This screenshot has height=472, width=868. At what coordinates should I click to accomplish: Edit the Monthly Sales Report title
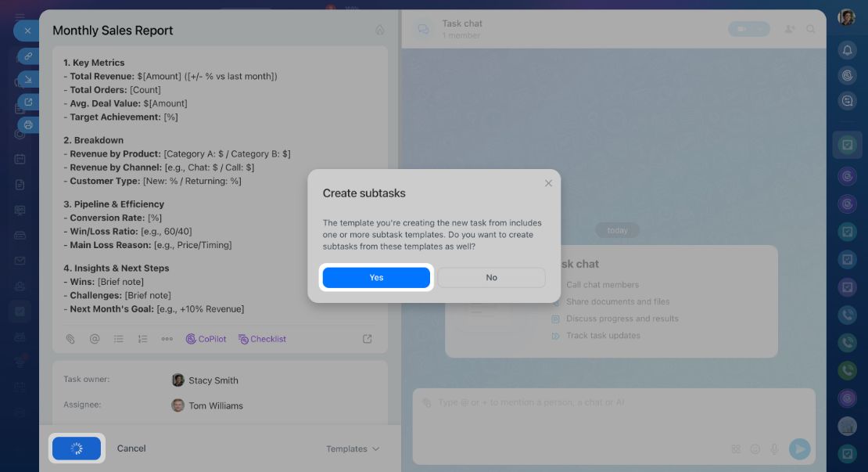tap(113, 31)
